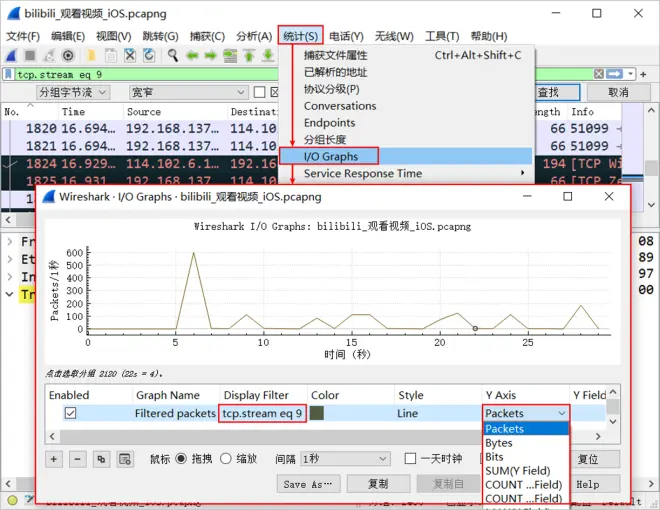The height and width of the screenshot is (510, 660).
Task: Clear all graphs icon button
Action: (x=125, y=459)
